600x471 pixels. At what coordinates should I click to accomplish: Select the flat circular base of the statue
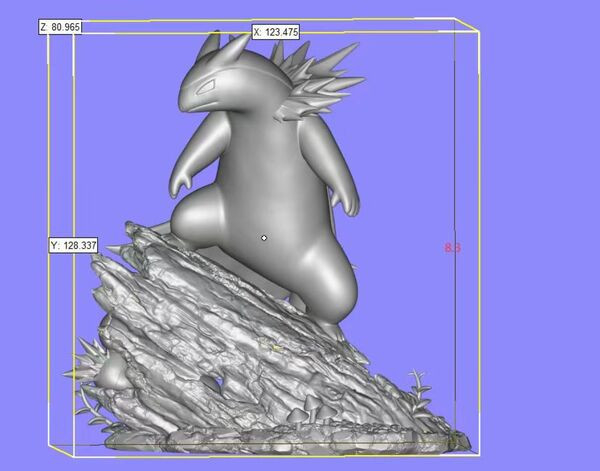point(280,438)
